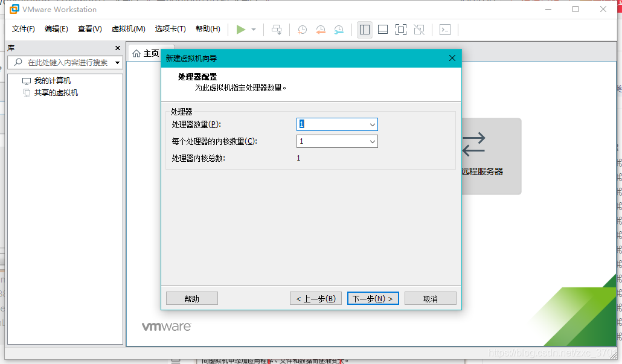The image size is (622, 364).
Task: Open the snapshot manager icon
Action: [x=338, y=30]
